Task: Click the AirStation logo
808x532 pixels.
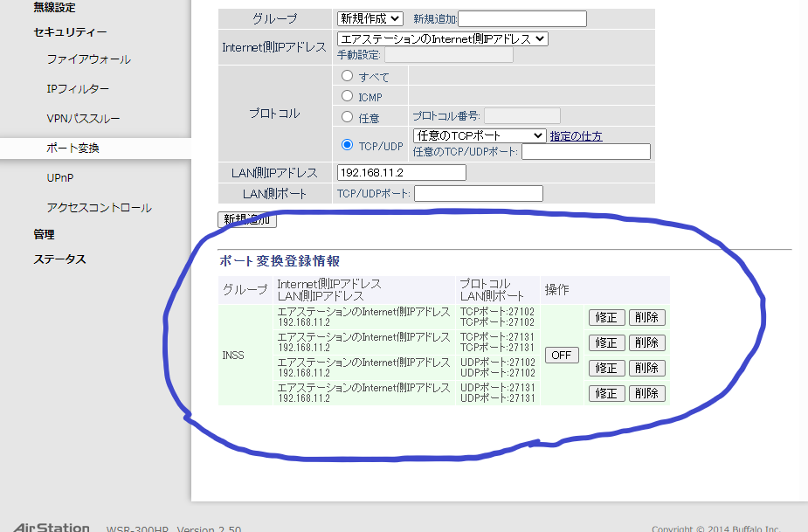Action: click(x=52, y=528)
